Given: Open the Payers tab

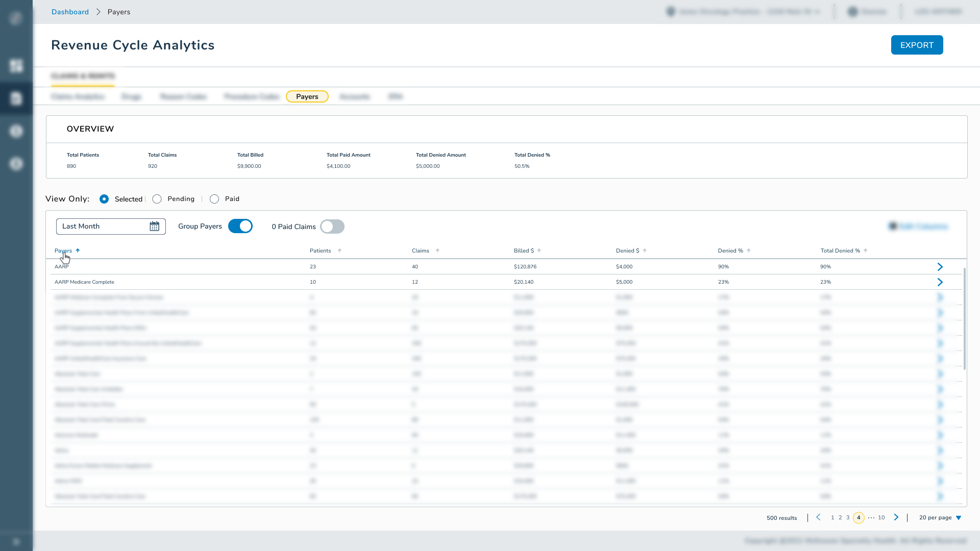Looking at the screenshot, I should (307, 96).
